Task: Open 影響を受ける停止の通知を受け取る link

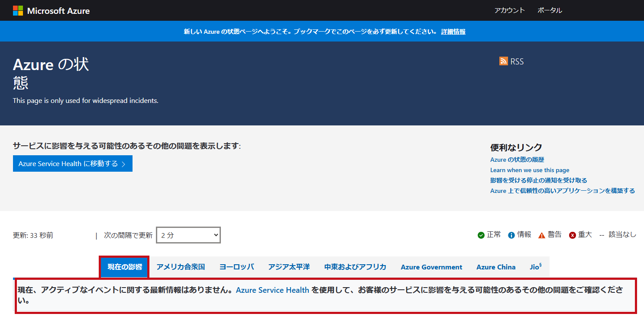Action: click(x=539, y=180)
